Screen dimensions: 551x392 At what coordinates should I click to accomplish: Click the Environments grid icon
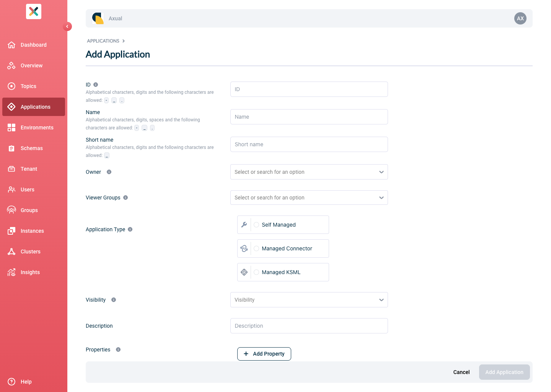click(x=11, y=127)
